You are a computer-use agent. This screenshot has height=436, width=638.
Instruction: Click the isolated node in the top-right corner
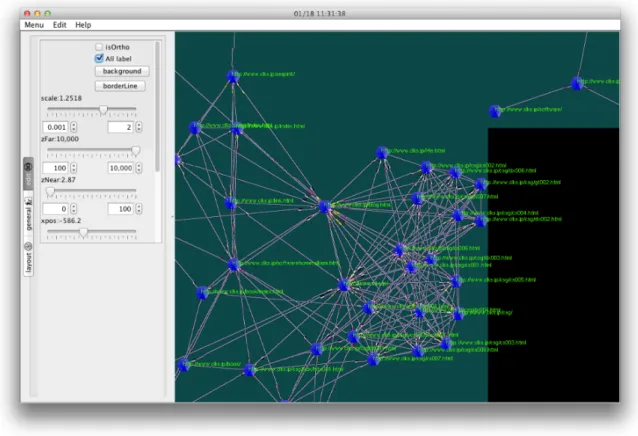coord(577,83)
